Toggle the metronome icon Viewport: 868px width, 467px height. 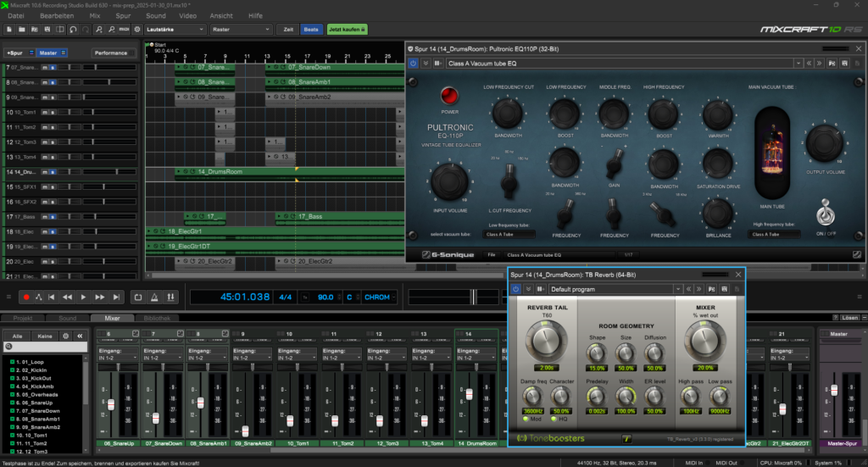(154, 297)
